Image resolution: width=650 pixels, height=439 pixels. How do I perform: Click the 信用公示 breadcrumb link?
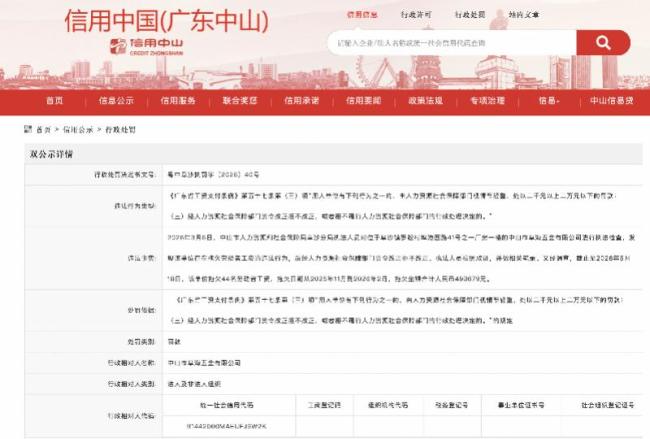78,130
